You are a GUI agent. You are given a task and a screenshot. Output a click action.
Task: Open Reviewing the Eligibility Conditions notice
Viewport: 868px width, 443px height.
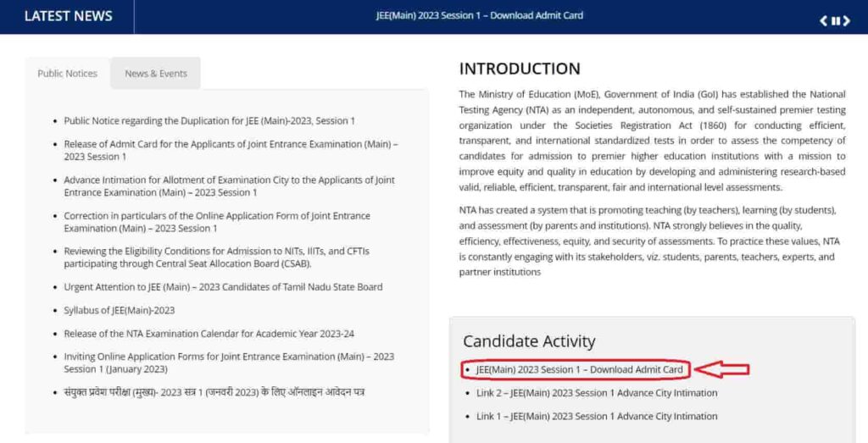click(216, 257)
